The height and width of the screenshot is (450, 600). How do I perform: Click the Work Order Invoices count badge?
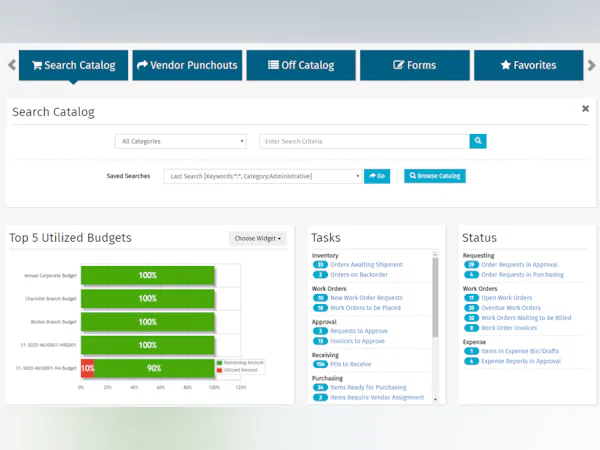[x=471, y=328]
